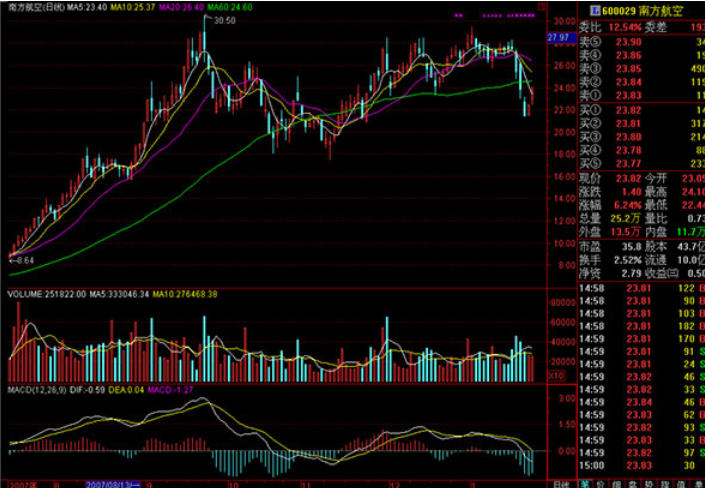Click the leftmost purple marker above the chart
Viewport: 705px width, 488px height.
pos(457,16)
